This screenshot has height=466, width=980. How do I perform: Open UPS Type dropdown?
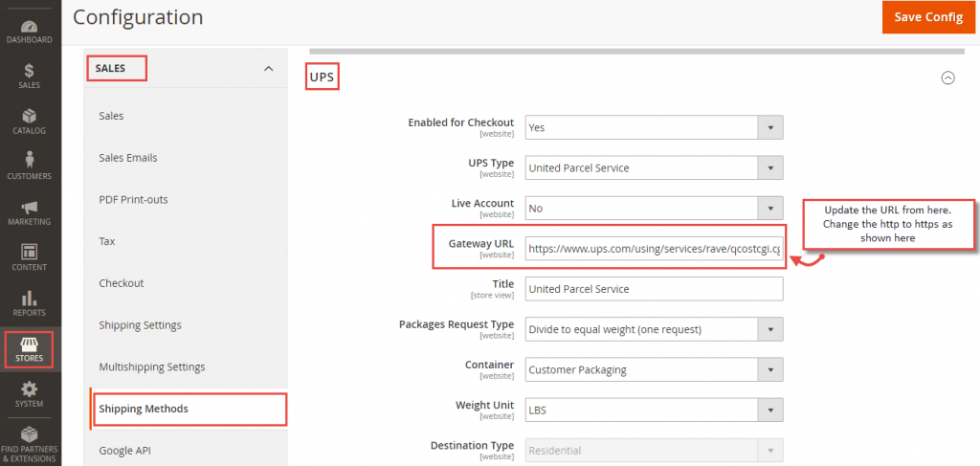coord(654,168)
